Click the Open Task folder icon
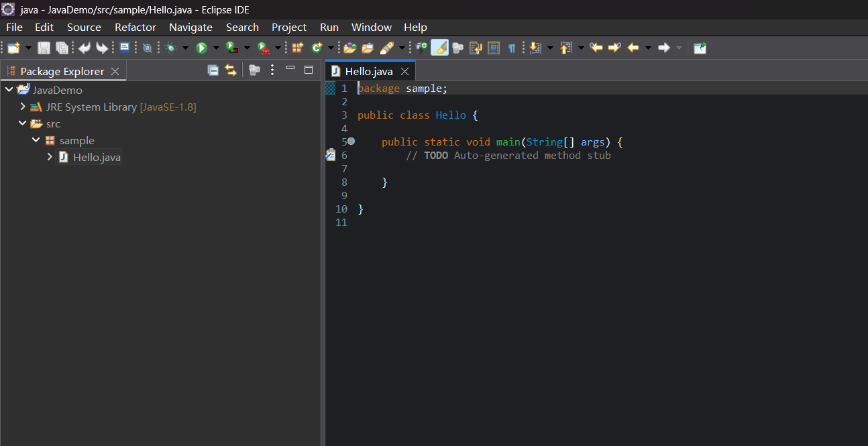This screenshot has width=868, height=446. click(x=368, y=48)
